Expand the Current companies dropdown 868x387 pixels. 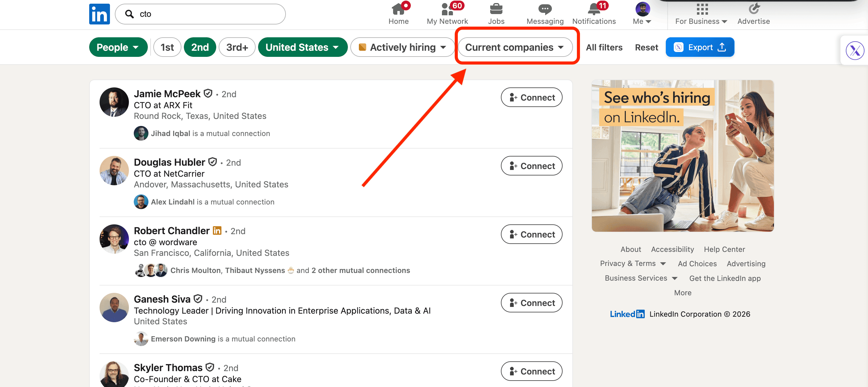coord(515,47)
